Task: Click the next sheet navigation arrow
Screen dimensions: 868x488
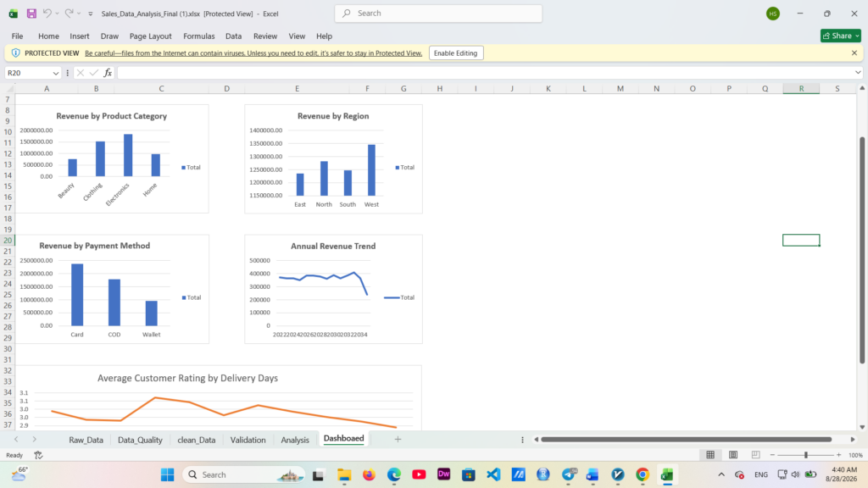Action: pyautogui.click(x=34, y=440)
